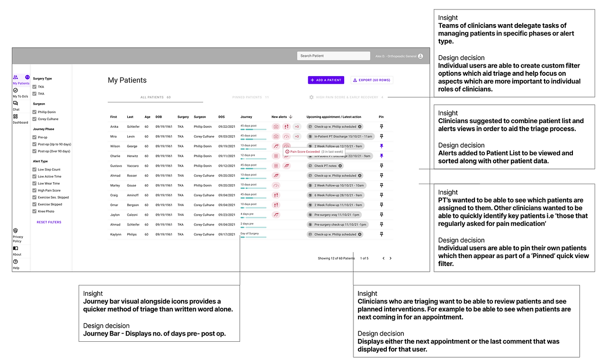Click the footprints alert icon for Craig Aminoff
The width and height of the screenshot is (598, 364).
[x=276, y=195]
